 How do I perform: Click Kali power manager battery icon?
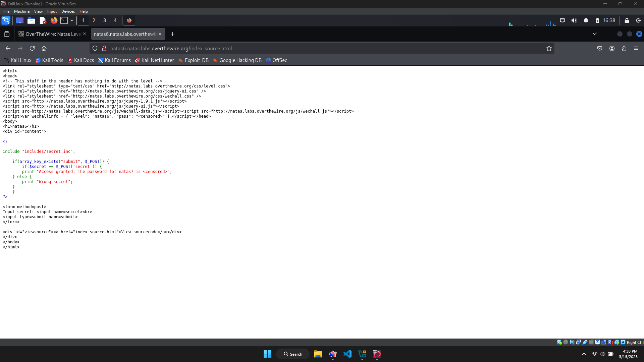click(x=597, y=20)
